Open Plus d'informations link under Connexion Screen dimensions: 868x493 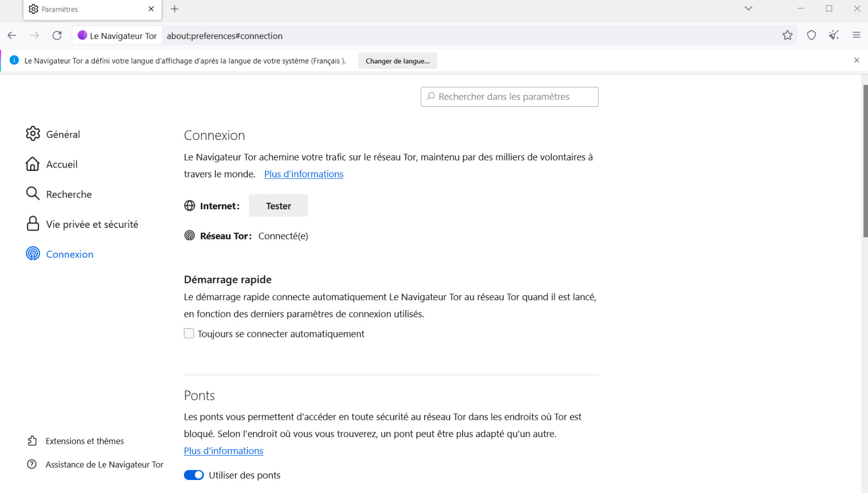[x=304, y=174]
